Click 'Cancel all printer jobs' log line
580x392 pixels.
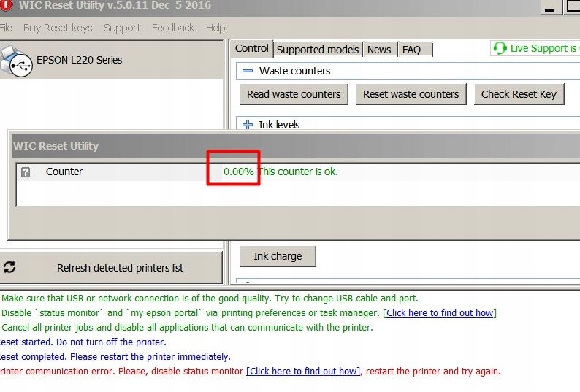[x=187, y=328]
